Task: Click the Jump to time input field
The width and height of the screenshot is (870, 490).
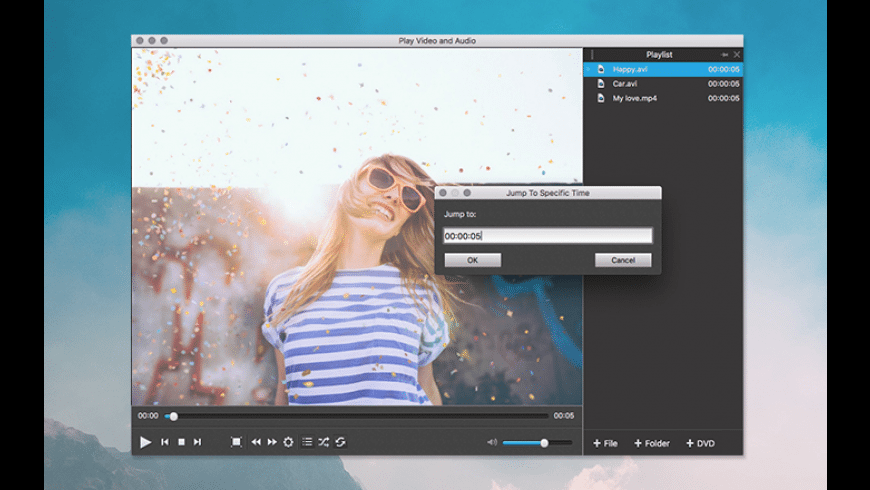Action: tap(548, 236)
